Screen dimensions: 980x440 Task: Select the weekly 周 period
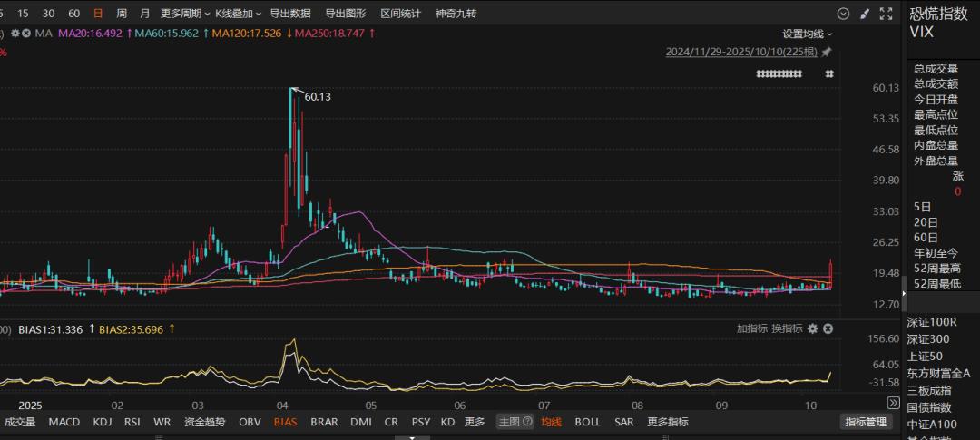122,13
